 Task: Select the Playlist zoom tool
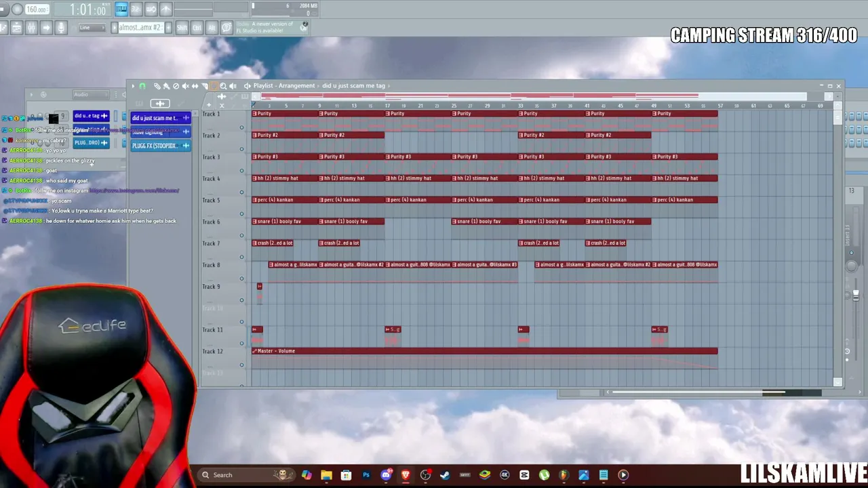(224, 86)
